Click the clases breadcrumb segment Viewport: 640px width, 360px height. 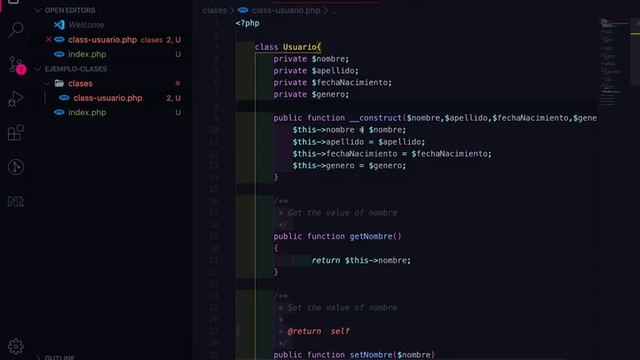[x=214, y=10]
